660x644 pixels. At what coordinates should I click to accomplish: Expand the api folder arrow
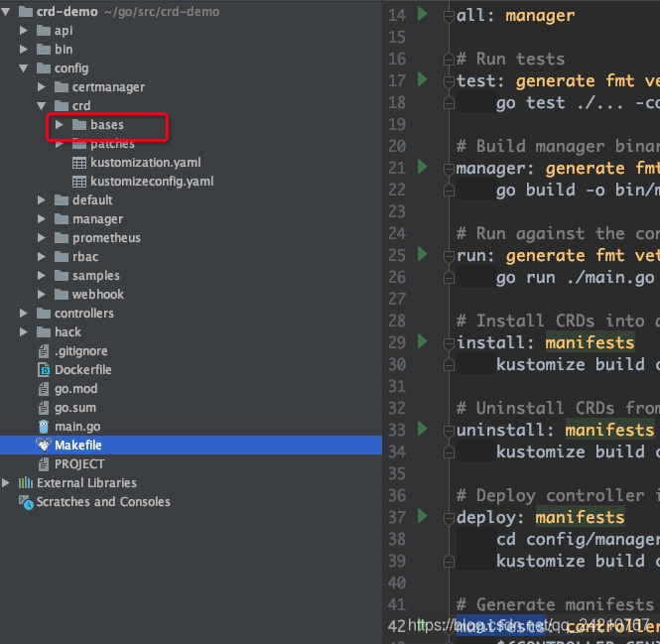[x=24, y=31]
